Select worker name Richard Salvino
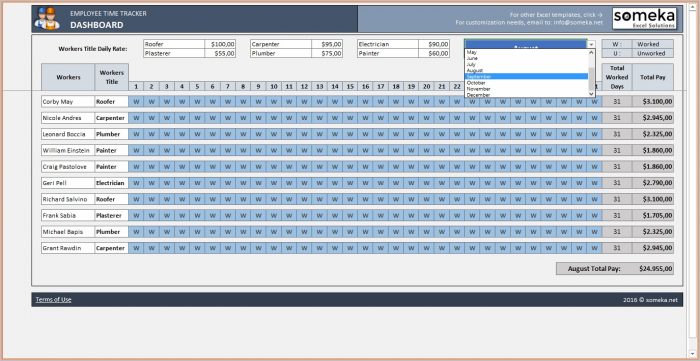 [68, 199]
